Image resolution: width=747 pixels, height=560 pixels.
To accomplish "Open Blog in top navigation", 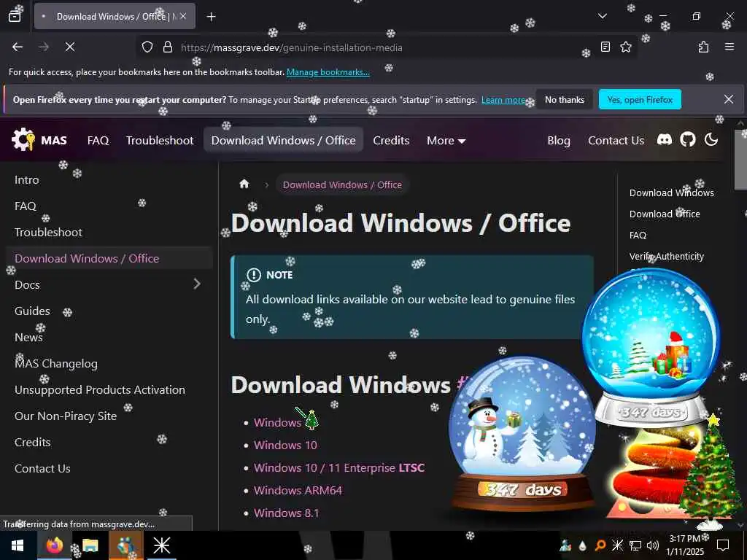I will (x=559, y=141).
